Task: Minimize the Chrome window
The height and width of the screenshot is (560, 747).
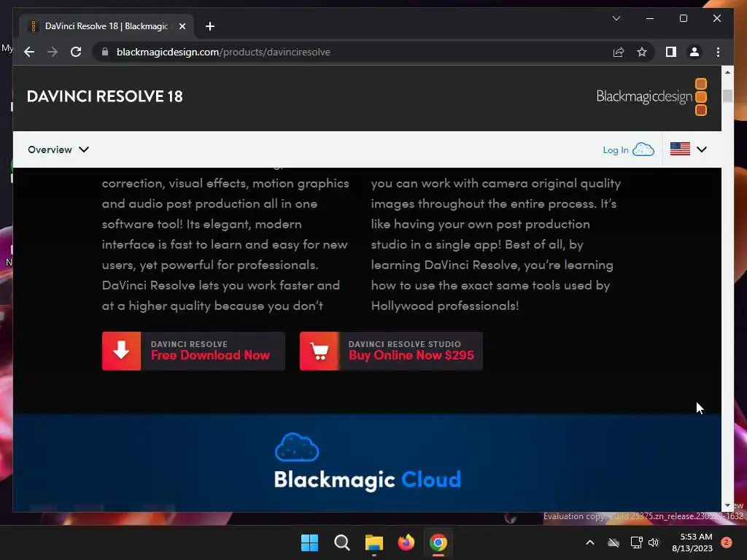Action: [650, 18]
